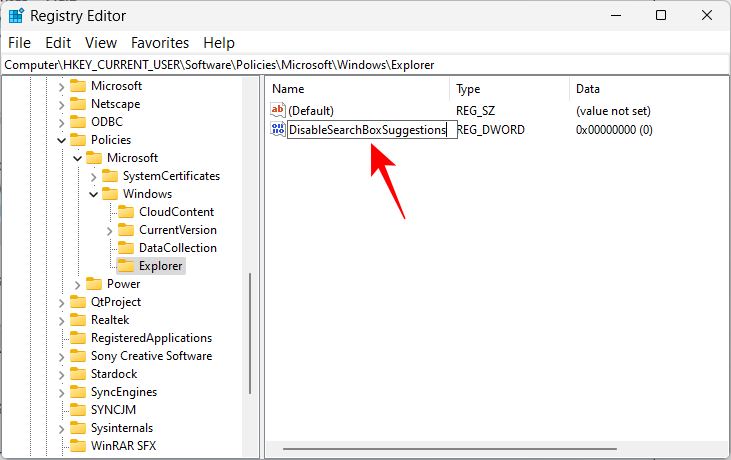Expand the Power key chevron
This screenshot has height=460, width=731.
78,284
